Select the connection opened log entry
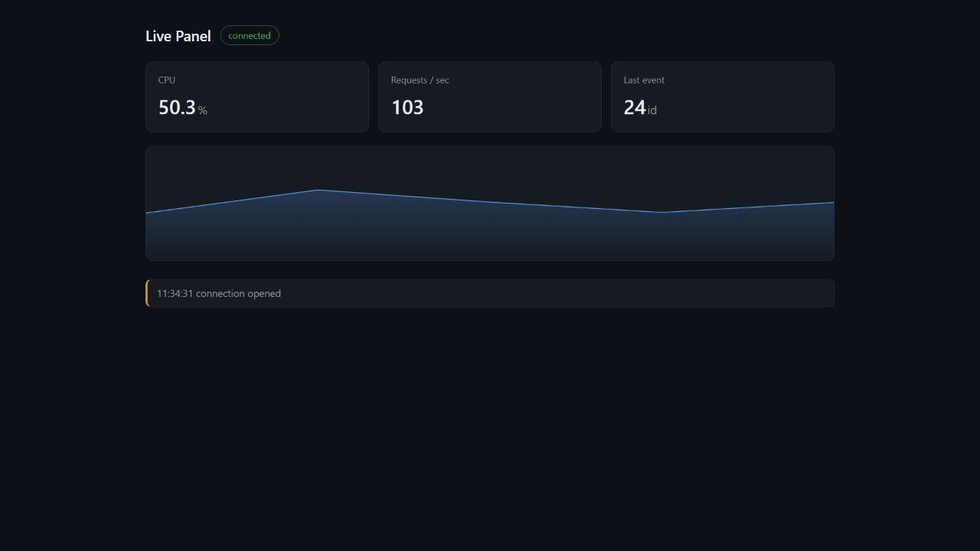Screen dimensions: 980x551 490,293
